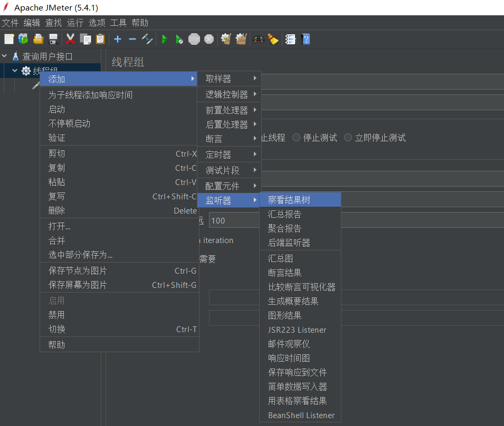Viewport: 504px width, 426px height.
Task: Expand the 断言 submenu
Action: pyautogui.click(x=229, y=139)
